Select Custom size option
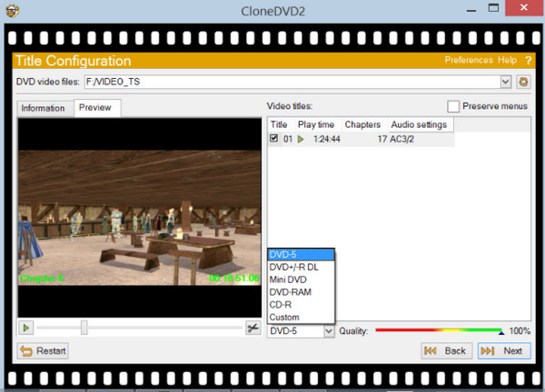The width and height of the screenshot is (545, 392). tap(301, 317)
